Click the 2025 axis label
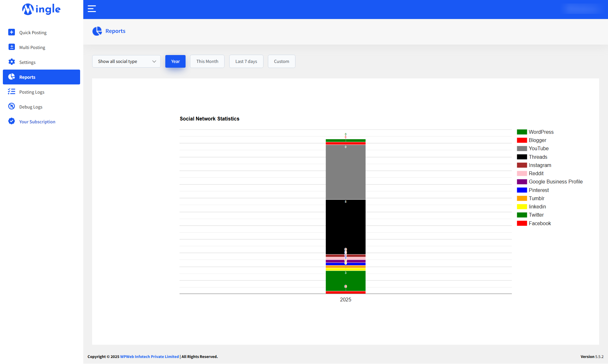The image size is (608, 364). coord(345,299)
